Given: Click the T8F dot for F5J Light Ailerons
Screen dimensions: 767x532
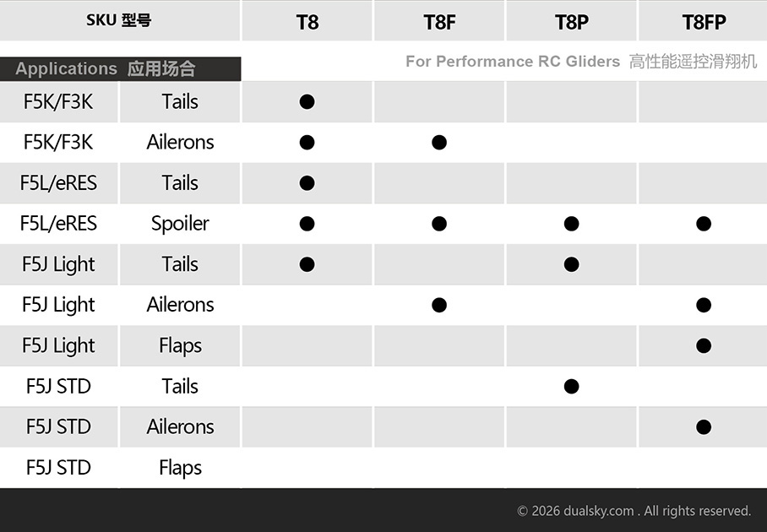Looking at the screenshot, I should click(x=439, y=305).
